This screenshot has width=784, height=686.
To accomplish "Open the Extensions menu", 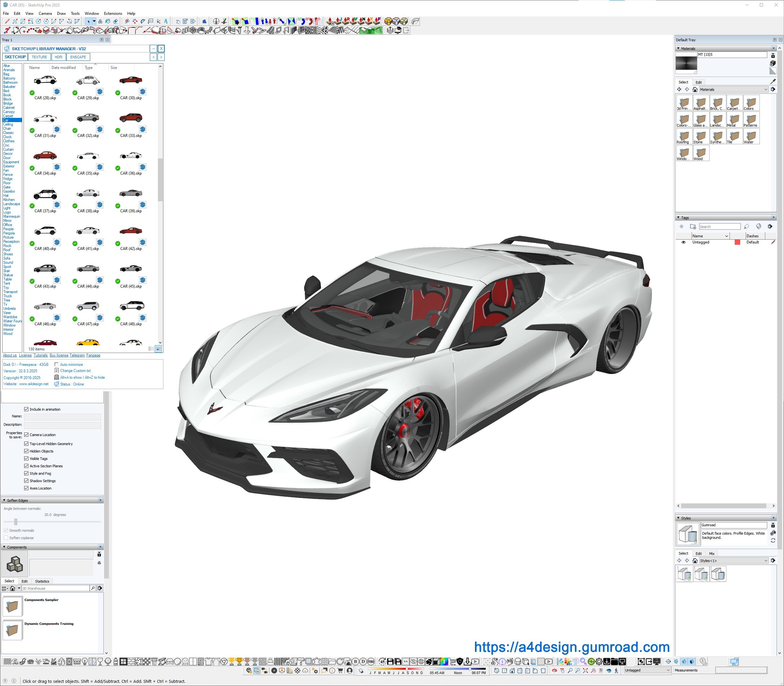I will 113,14.
